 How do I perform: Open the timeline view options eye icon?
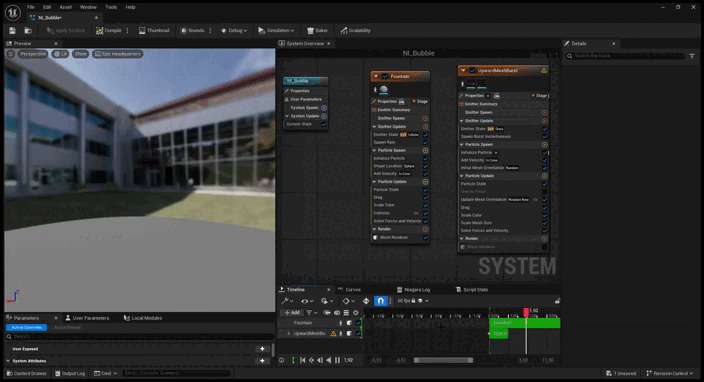(307, 301)
